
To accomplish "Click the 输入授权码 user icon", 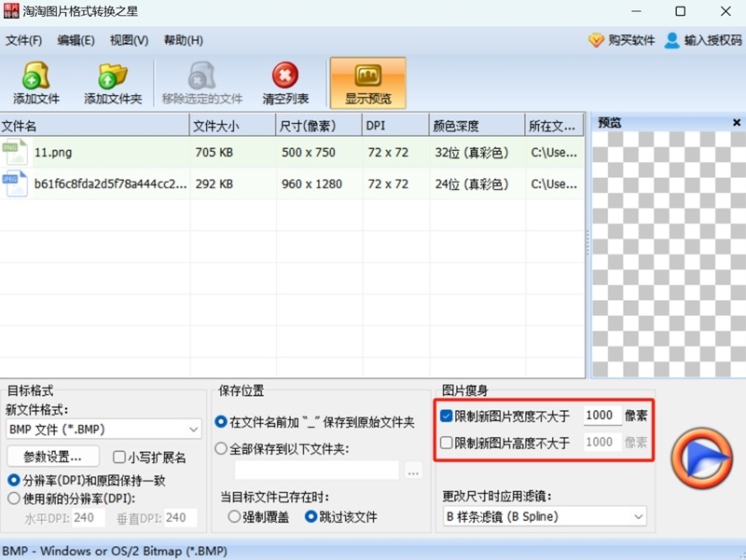I will [x=672, y=41].
